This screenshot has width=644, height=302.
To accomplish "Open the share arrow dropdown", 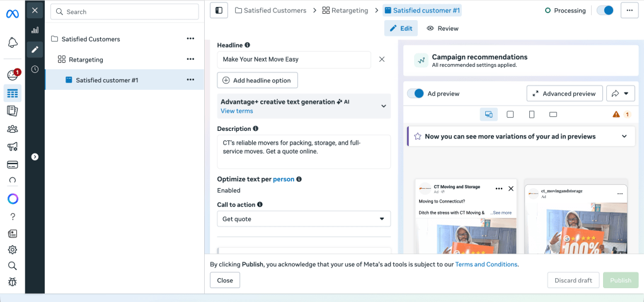I will click(x=620, y=94).
